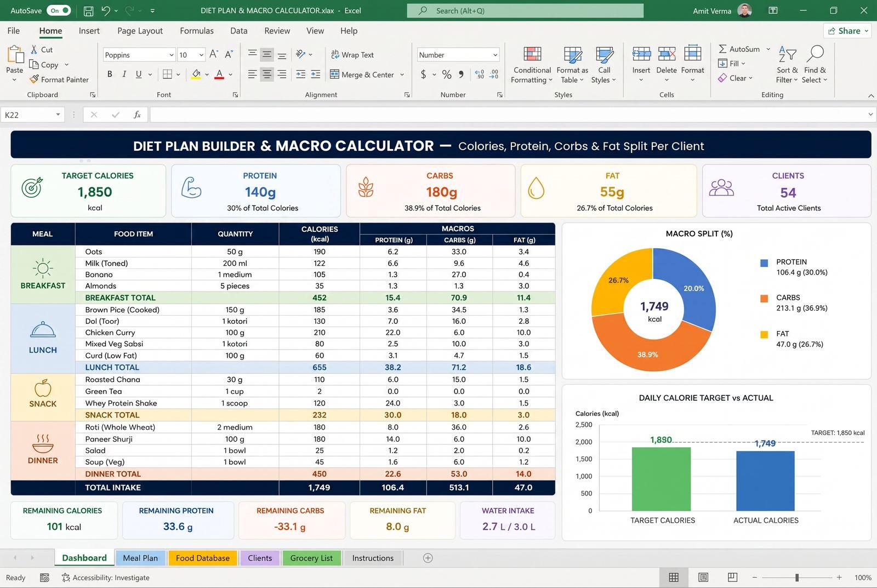Expand the formula bar

tap(870, 115)
